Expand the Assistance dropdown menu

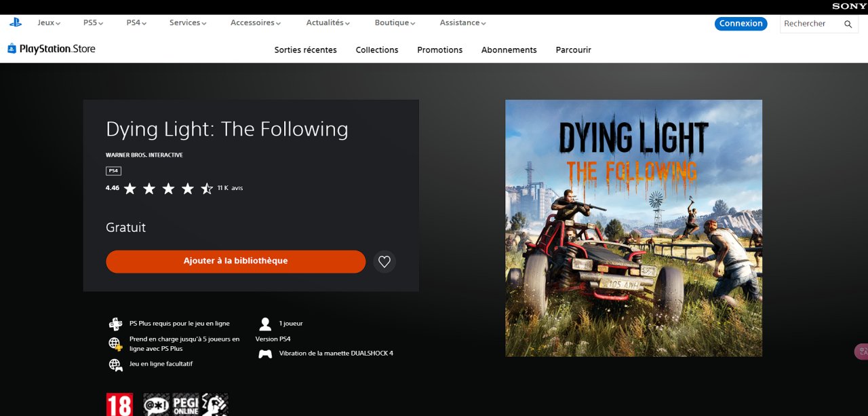tap(463, 22)
